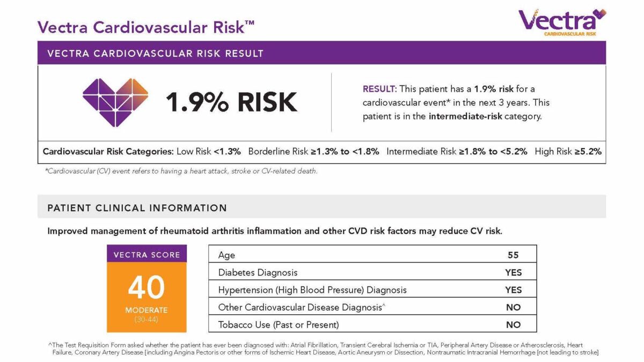Select the Intermediate Risk category range
The height and width of the screenshot is (362, 644).
[x=457, y=152]
